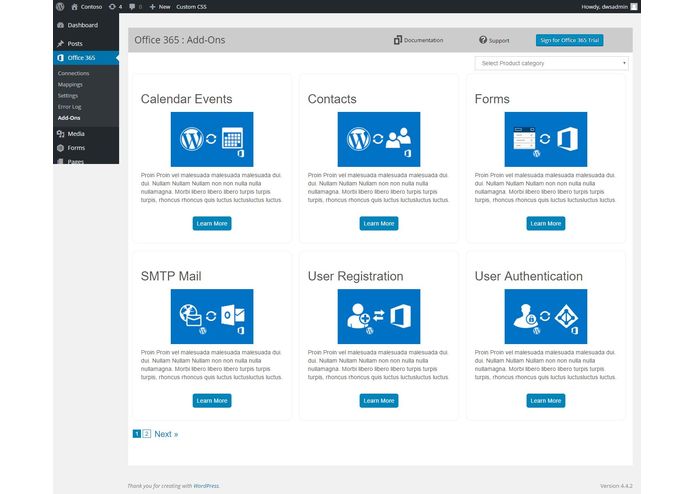Learn More about Contacts
Screen dimensions: 695x494
[379, 223]
